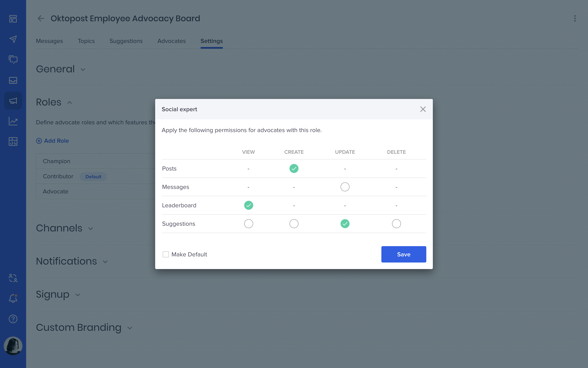This screenshot has height=368, width=588.
Task: Click the DELETE column header
Action: 396,152
